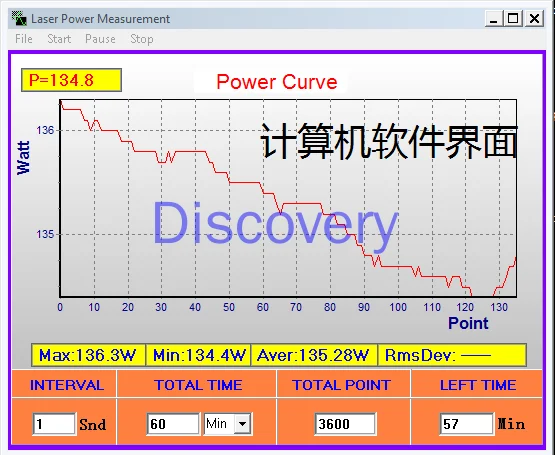Click the 136 value on Watt axis
The height and width of the screenshot is (455, 555).
point(45,130)
